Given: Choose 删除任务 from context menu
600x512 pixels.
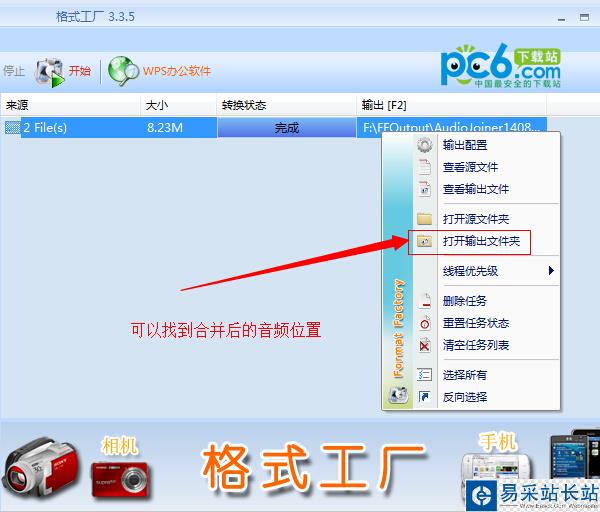Looking at the screenshot, I should pyautogui.click(x=465, y=301).
